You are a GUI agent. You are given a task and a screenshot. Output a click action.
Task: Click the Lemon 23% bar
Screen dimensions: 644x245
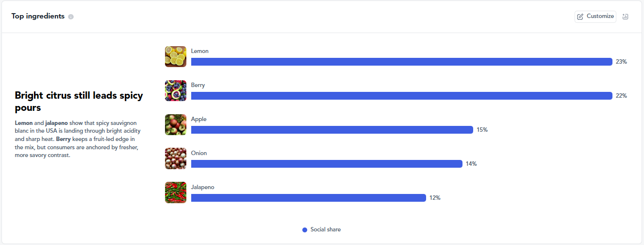(402, 62)
